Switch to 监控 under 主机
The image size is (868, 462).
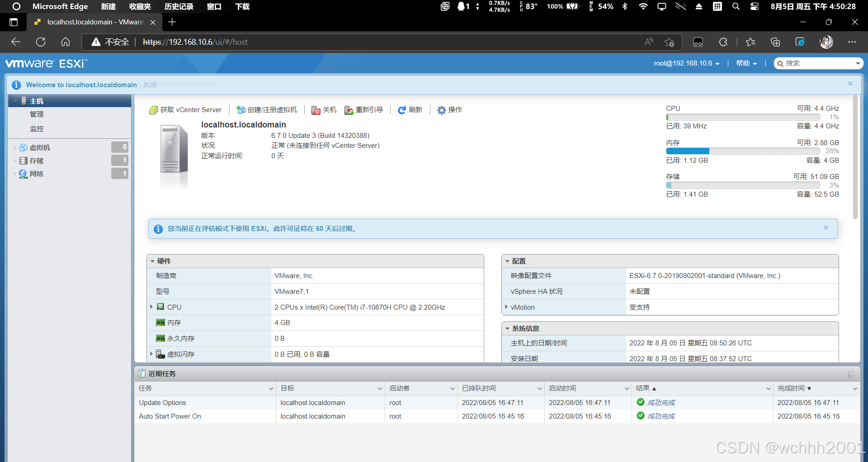(x=37, y=128)
